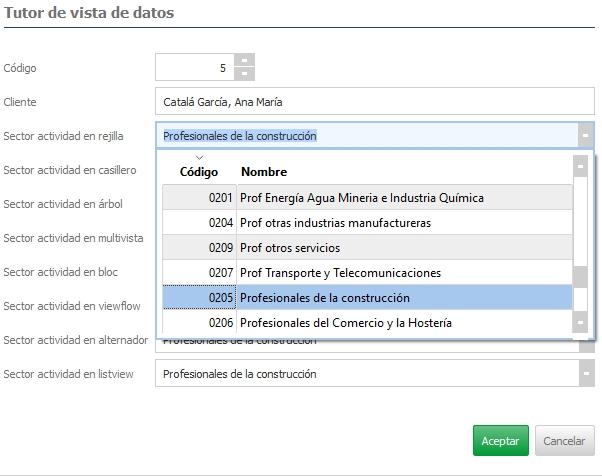Click the grid scrollbar down arrow
602x476 pixels.
[580, 323]
